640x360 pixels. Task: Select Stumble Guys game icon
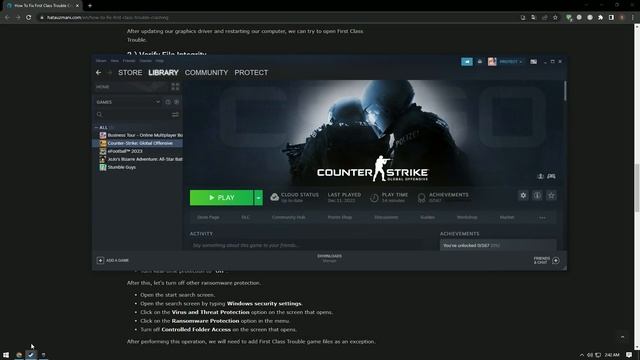click(103, 167)
